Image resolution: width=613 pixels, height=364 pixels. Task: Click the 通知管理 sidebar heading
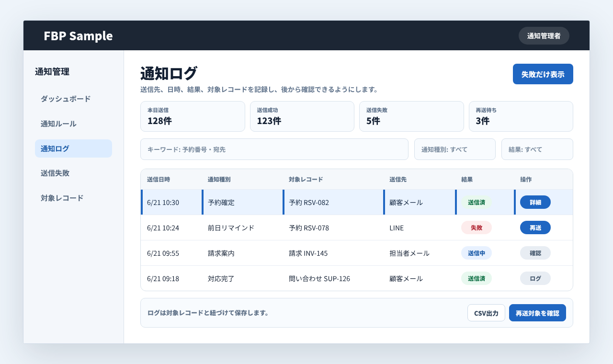coord(52,72)
